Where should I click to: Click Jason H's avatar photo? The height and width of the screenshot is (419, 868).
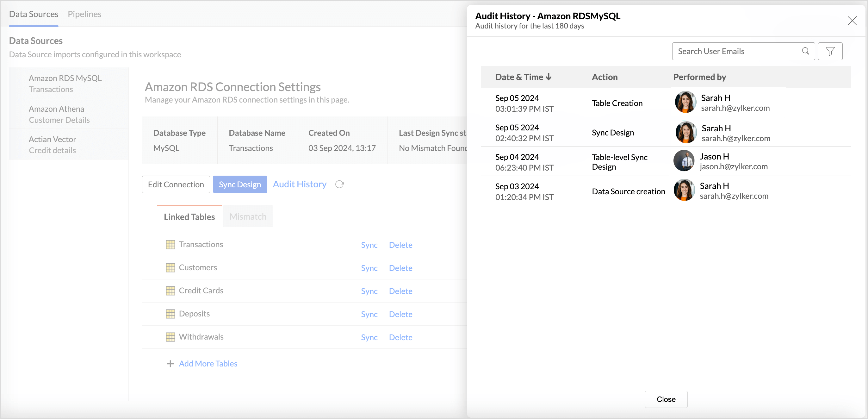(x=684, y=161)
